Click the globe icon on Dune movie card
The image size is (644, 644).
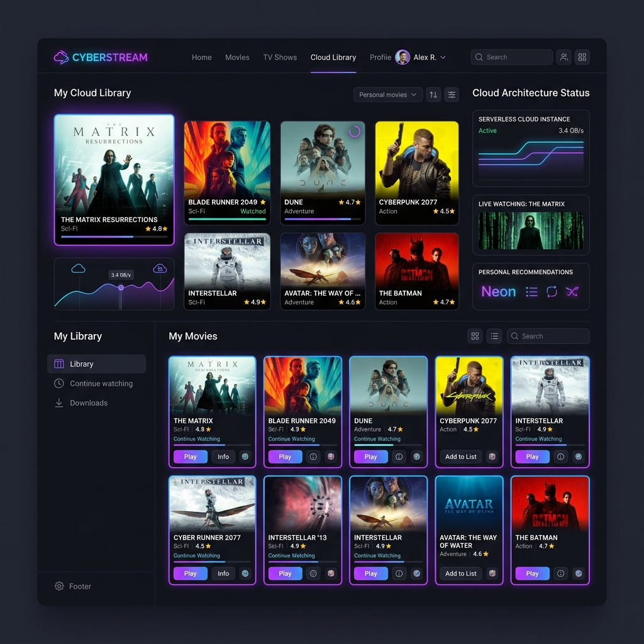416,457
